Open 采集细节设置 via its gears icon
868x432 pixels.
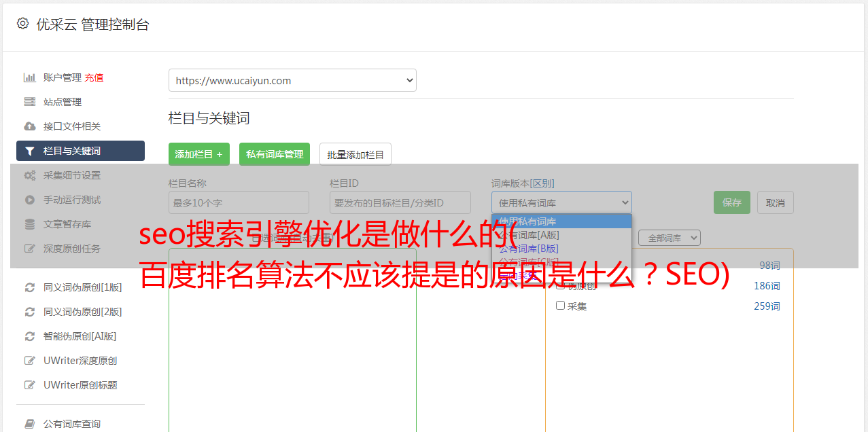click(x=30, y=175)
